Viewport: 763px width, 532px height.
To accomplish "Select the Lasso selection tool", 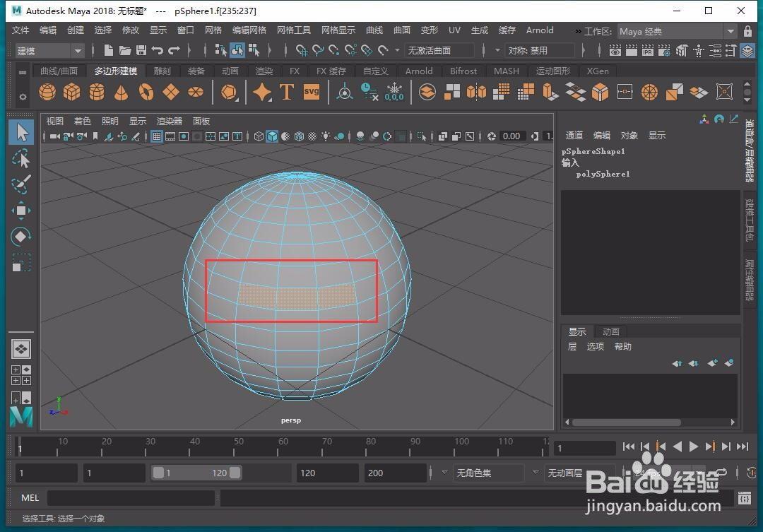I will pyautogui.click(x=21, y=159).
